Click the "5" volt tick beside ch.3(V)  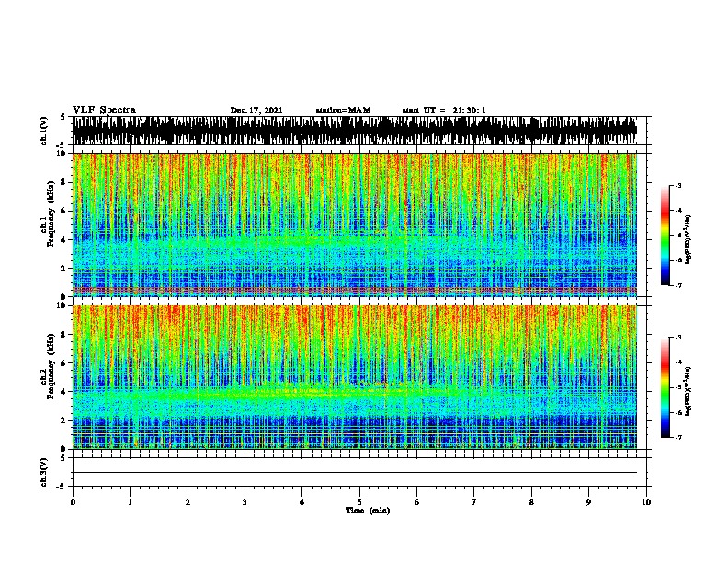pos(63,458)
